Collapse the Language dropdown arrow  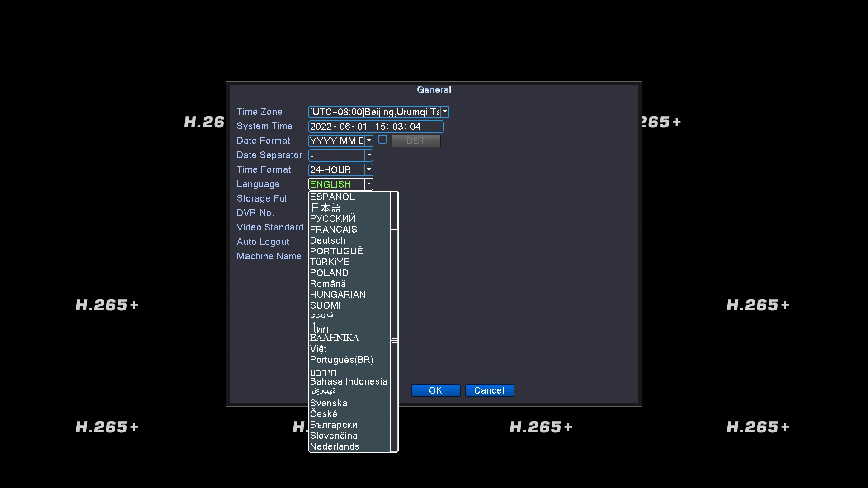pos(369,184)
